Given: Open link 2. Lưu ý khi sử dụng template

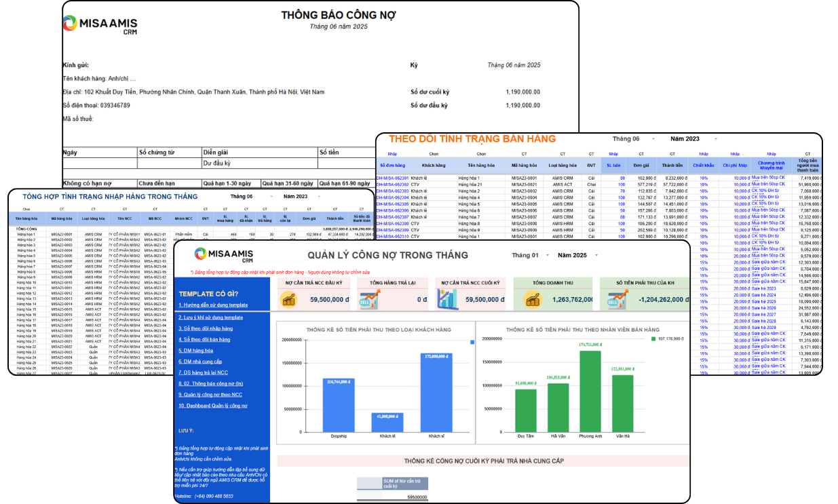Looking at the screenshot, I should [210, 317].
